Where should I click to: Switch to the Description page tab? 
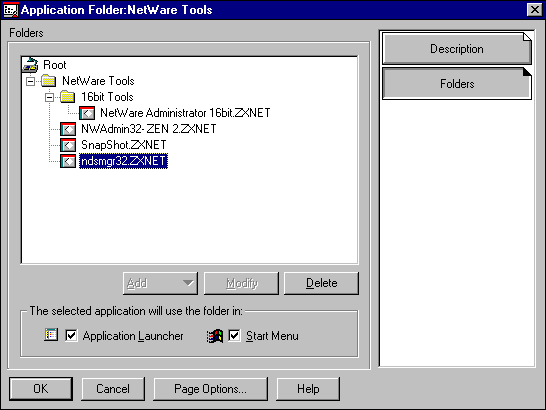[457, 49]
